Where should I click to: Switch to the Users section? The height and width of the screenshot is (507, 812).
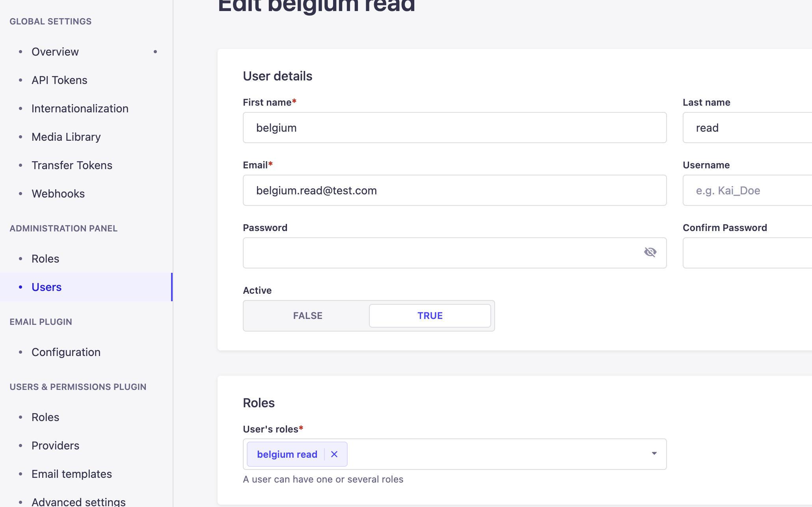(46, 287)
